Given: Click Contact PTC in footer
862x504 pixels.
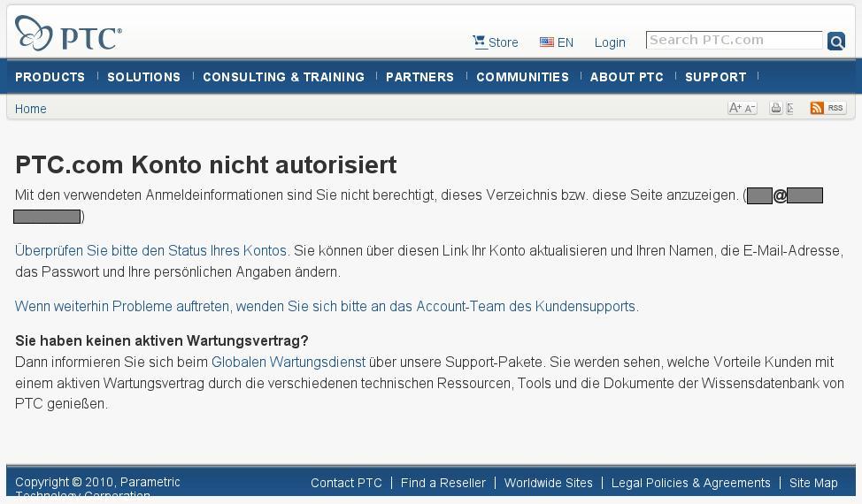Looking at the screenshot, I should tap(346, 483).
